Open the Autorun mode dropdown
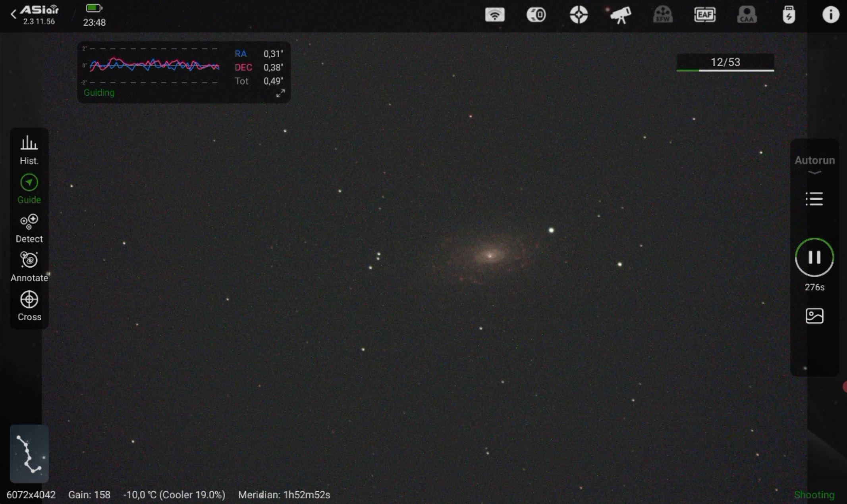847x504 pixels. tap(814, 164)
